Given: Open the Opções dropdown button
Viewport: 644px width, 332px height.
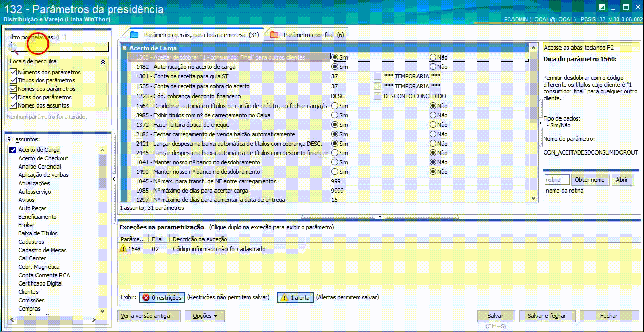Looking at the screenshot, I should click(x=205, y=316).
